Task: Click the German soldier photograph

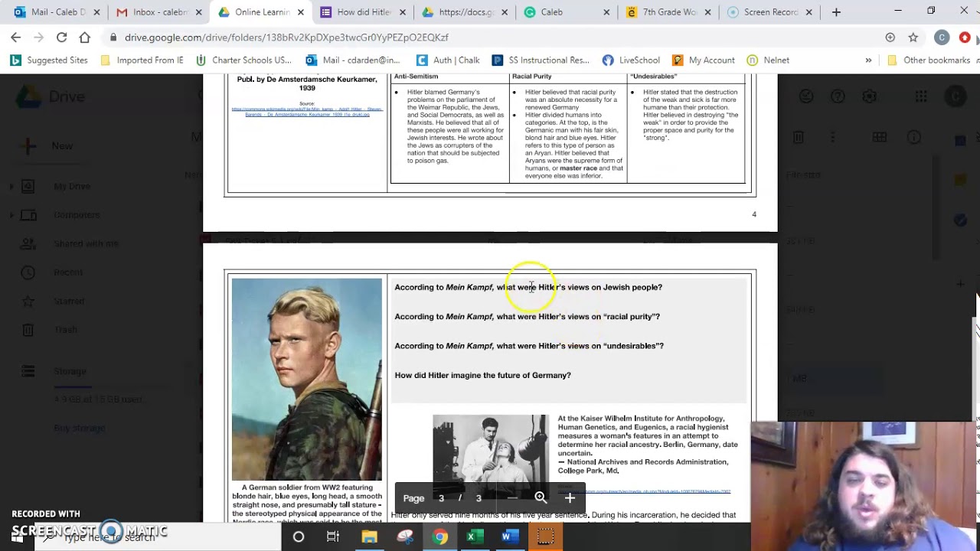Action: click(306, 379)
